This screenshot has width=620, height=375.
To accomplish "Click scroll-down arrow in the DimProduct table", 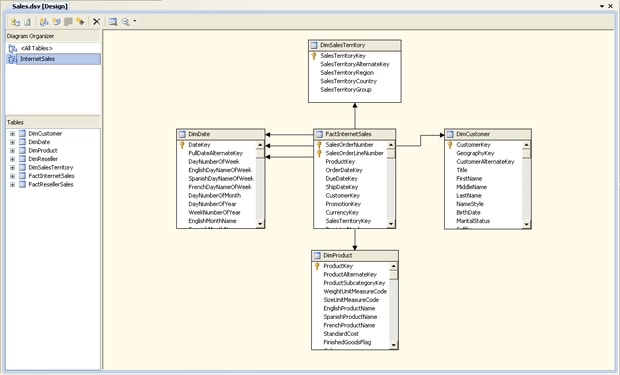I will (x=393, y=345).
